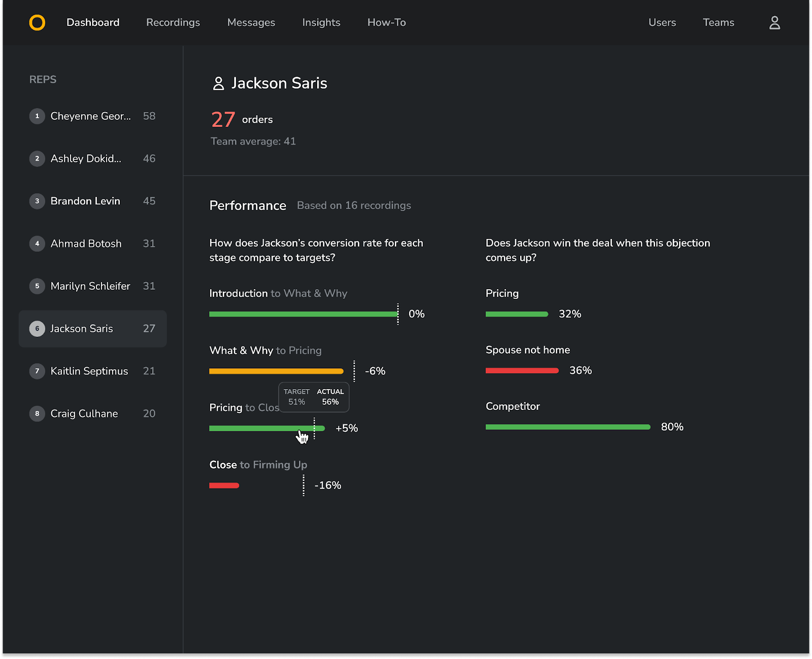Click the 27 orders count
Screen dimensions: 812x659
[x=223, y=120]
